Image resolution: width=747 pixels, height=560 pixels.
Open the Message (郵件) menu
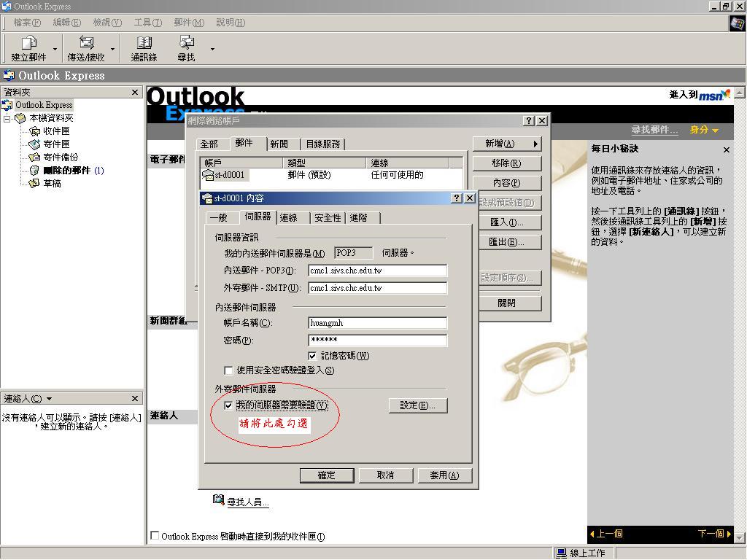tap(189, 23)
